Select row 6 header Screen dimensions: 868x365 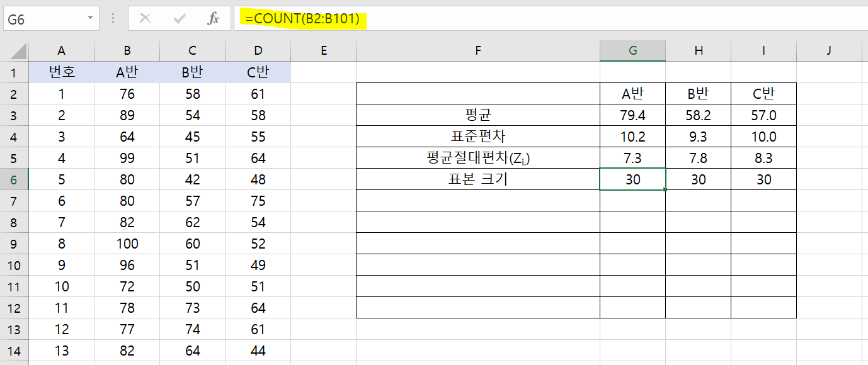pyautogui.click(x=14, y=179)
